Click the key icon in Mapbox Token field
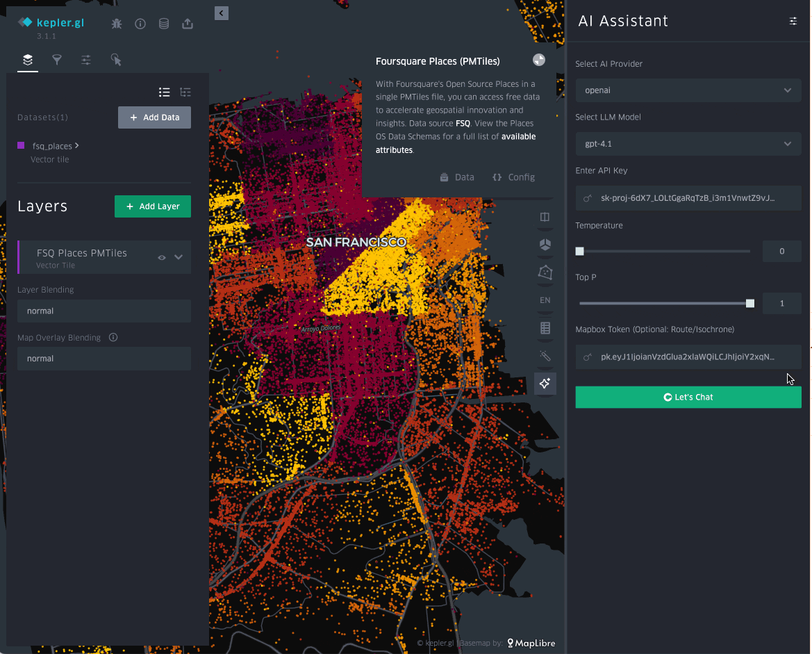This screenshot has width=812, height=654. coord(587,357)
